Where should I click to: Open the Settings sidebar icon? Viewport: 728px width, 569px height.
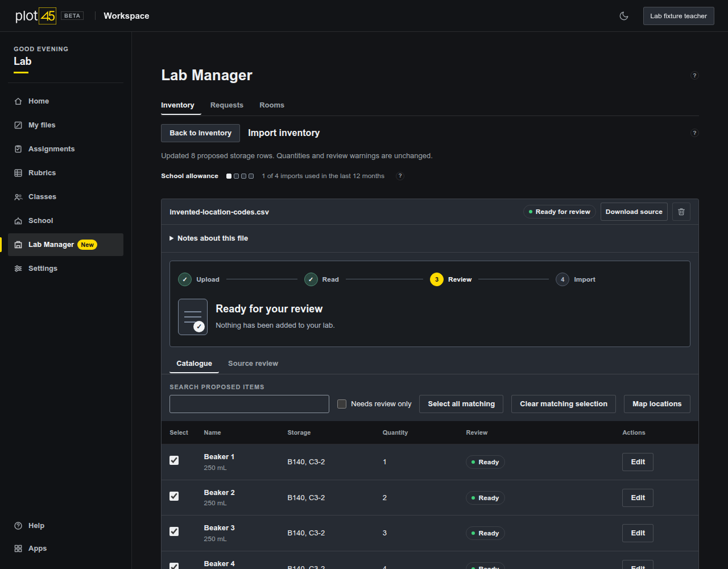18,269
